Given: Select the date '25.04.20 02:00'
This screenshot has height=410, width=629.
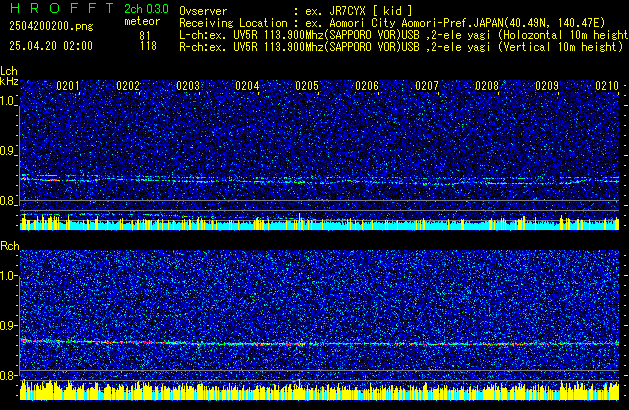Looking at the screenshot, I should [51, 46].
